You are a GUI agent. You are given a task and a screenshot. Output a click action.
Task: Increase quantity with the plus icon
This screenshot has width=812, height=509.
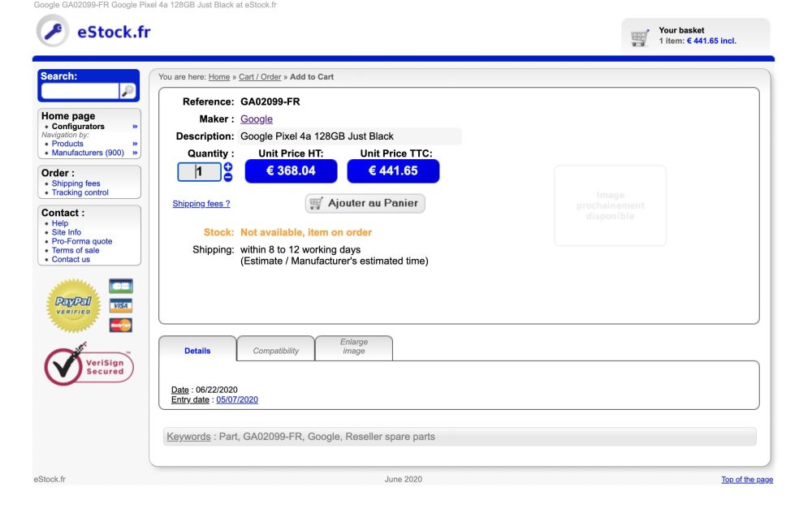[x=228, y=166]
